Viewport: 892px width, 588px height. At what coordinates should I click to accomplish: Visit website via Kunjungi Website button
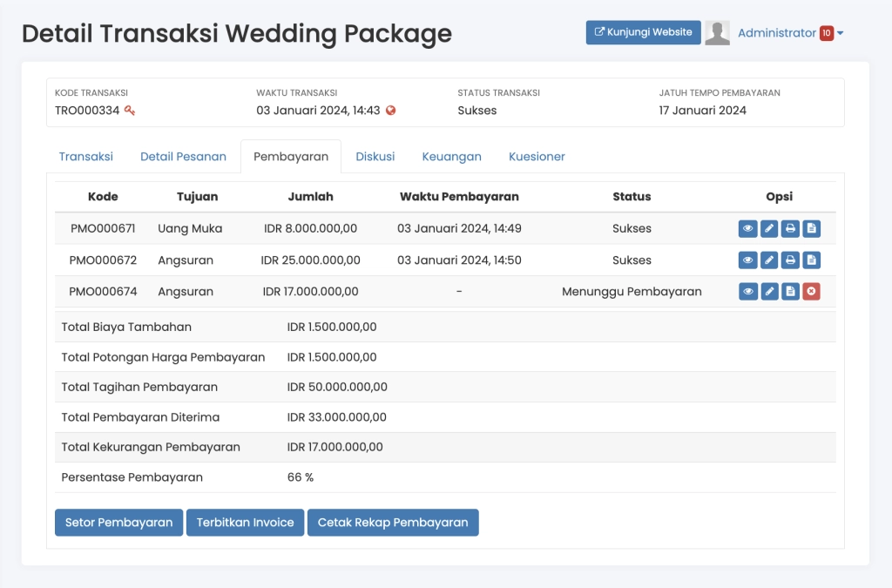point(643,32)
